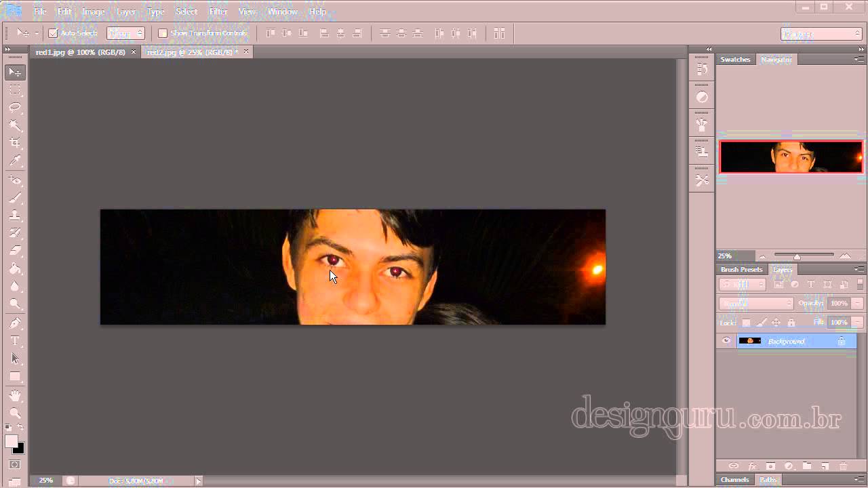Screen dimensions: 868x488
Task: Open the File menu
Action: click(40, 12)
